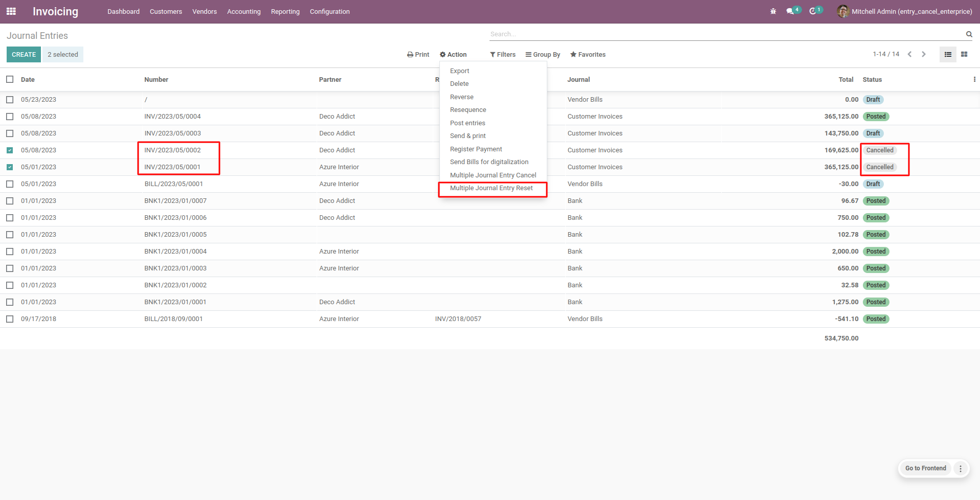This screenshot has height=500, width=980.
Task: Check the BNK1/2023/01/0007 row checkbox
Action: [x=10, y=201]
